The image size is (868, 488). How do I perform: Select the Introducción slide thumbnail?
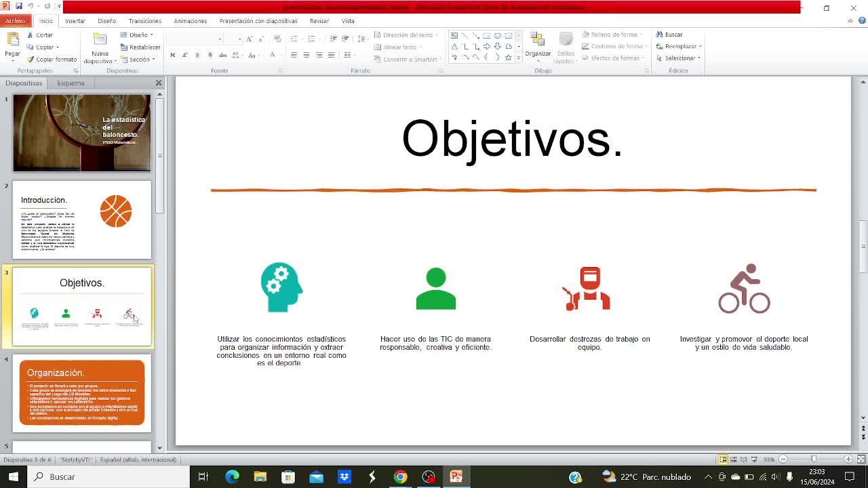(82, 220)
